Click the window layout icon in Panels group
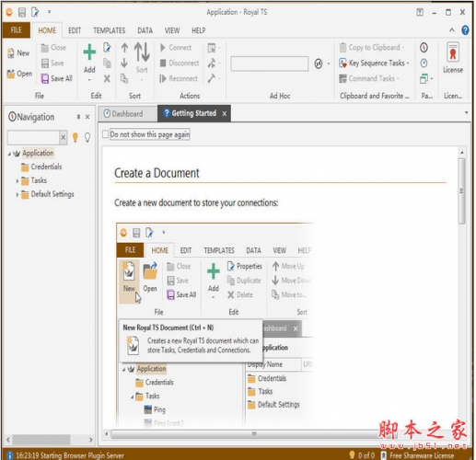Viewport: 476px width, 460px height. click(x=424, y=78)
